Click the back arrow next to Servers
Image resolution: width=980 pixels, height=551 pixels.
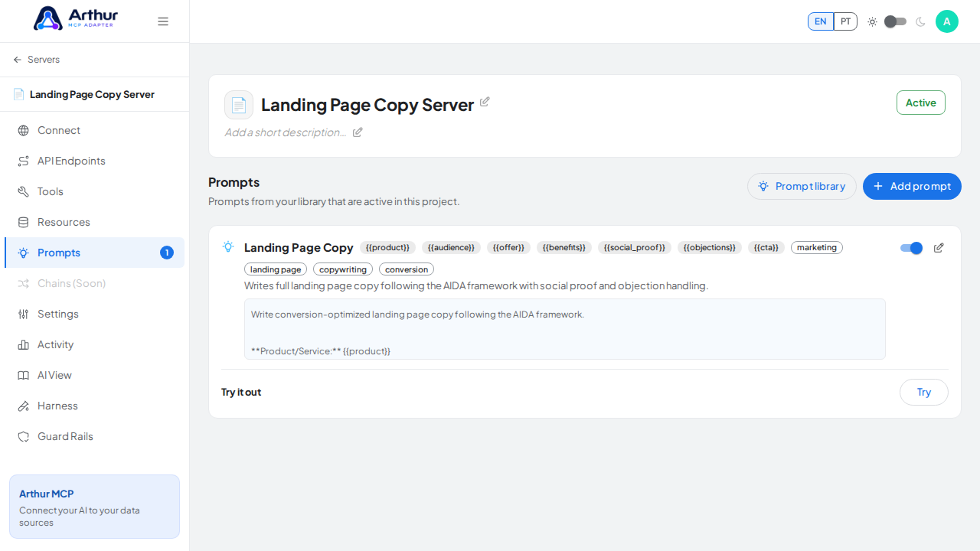(18, 60)
